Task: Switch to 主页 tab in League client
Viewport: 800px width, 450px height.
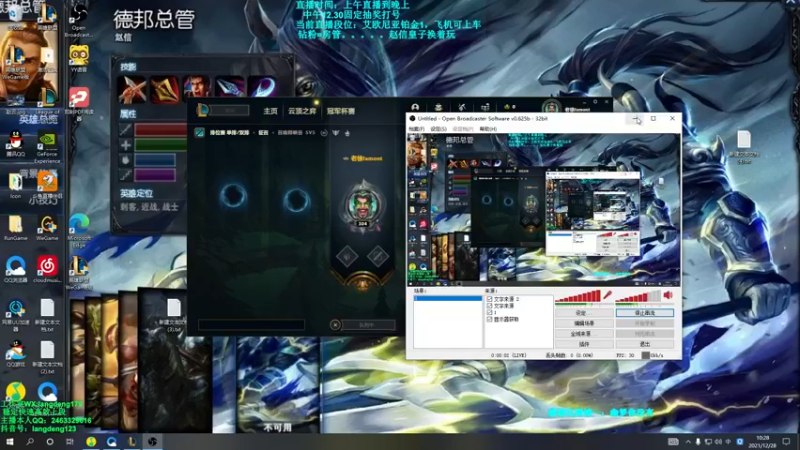Action: click(270, 111)
